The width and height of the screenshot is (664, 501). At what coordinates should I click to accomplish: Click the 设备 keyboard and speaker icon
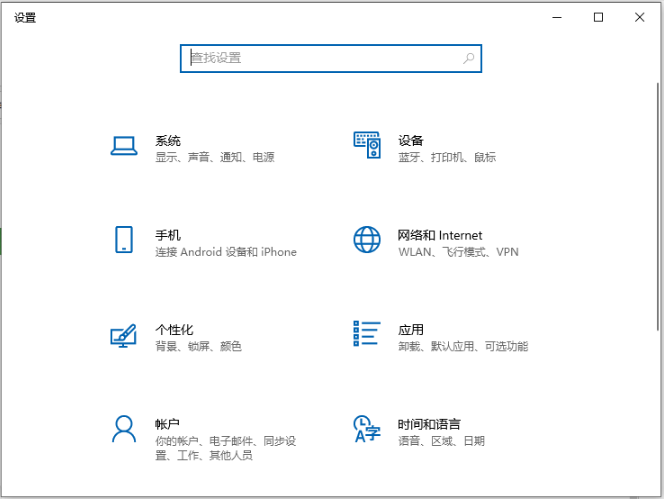point(367,146)
